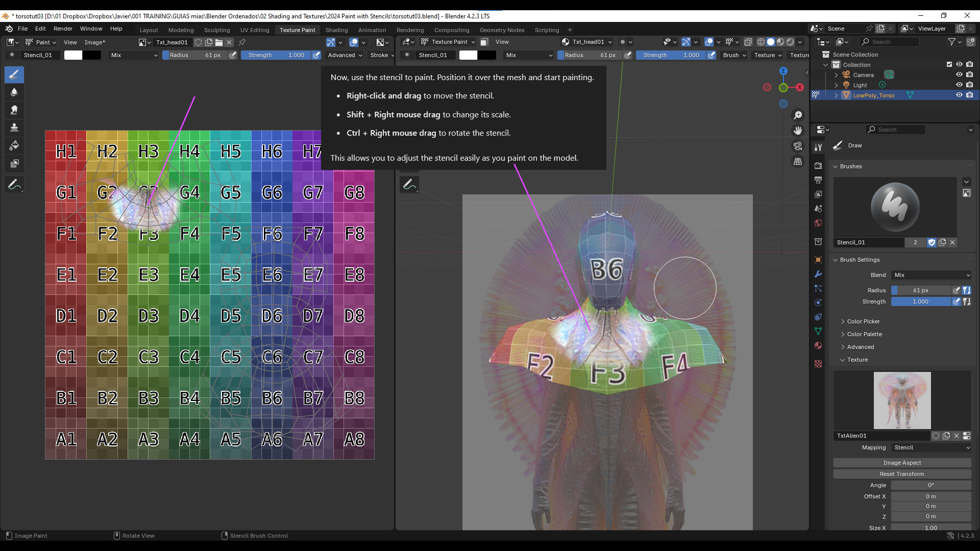The image size is (980, 551).
Task: Expand the LowPoly_Torso tree item
Action: point(836,95)
